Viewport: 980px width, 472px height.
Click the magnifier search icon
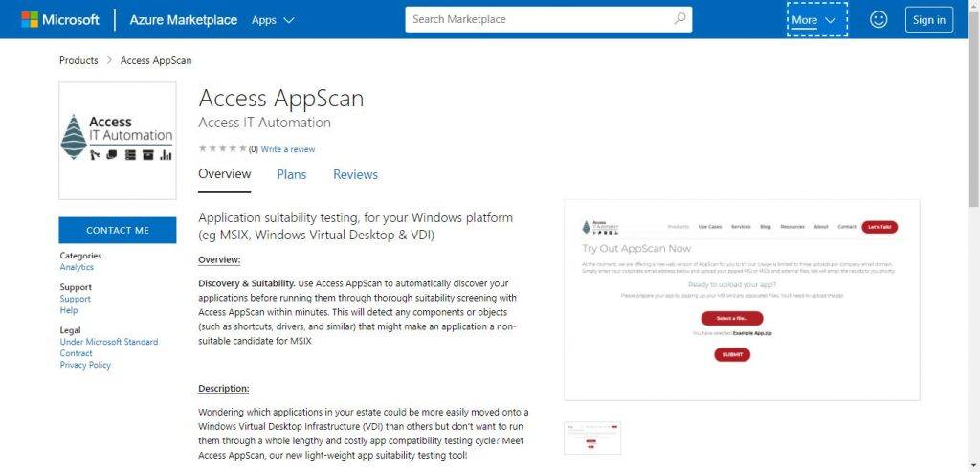click(679, 19)
